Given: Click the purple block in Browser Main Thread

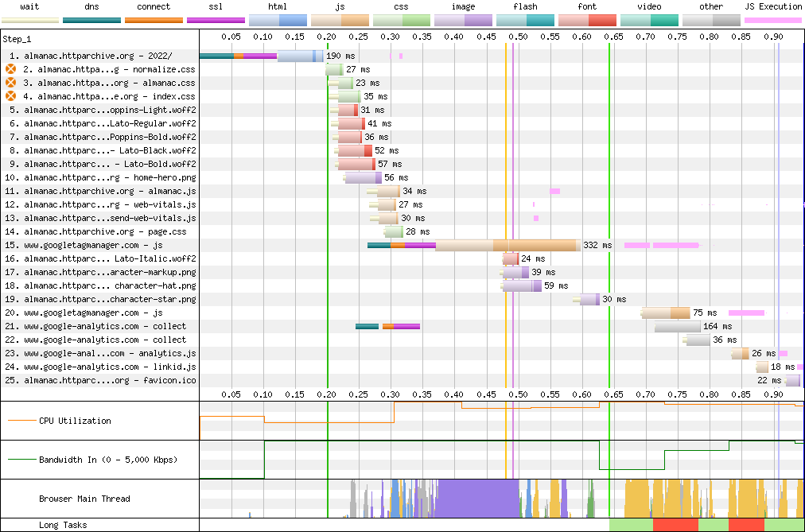Looking at the screenshot, I should (x=476, y=499).
